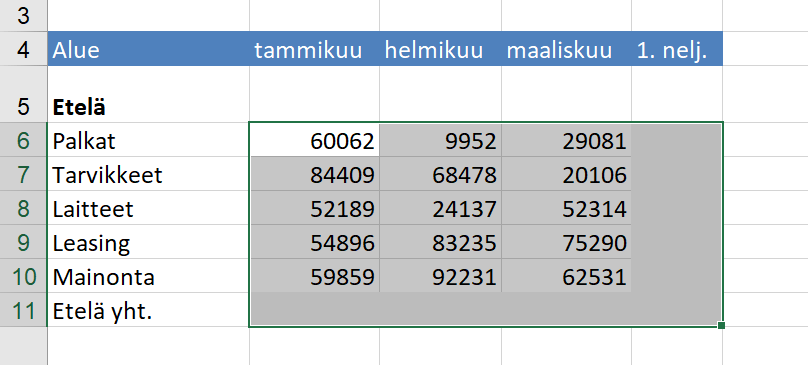Screen dimensions: 808x365
Task: Click the tammikuu column heading
Action: point(314,48)
